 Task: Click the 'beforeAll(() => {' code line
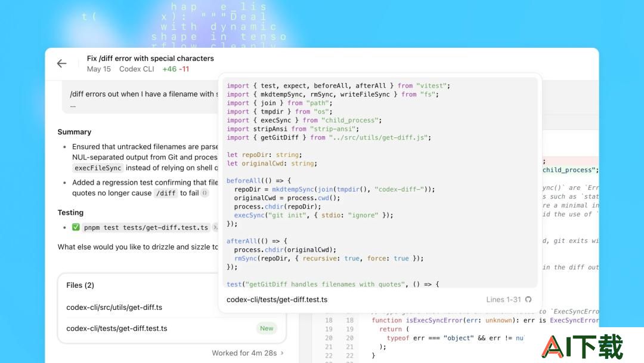[259, 181]
